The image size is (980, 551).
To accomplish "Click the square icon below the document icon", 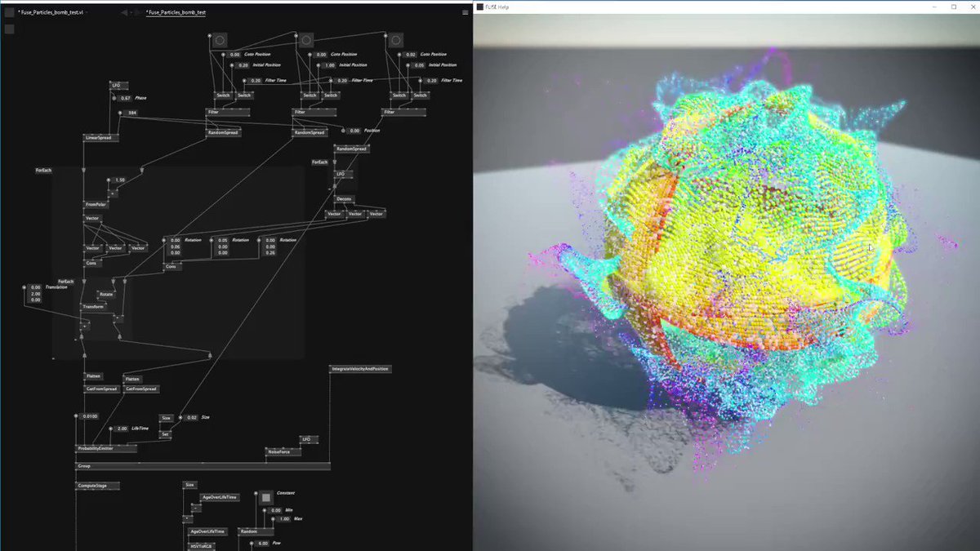I will pyautogui.click(x=9, y=29).
